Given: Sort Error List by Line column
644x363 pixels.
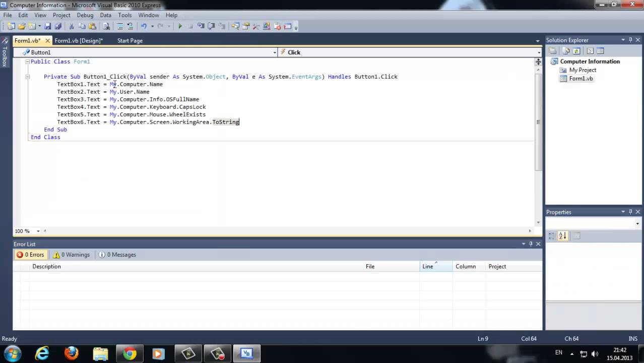Looking at the screenshot, I should 436,266.
